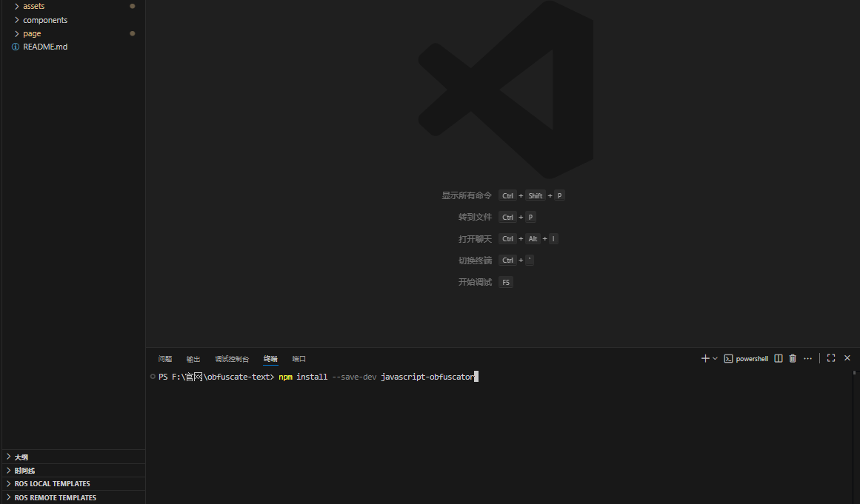Expand the page folder chevron
This screenshot has height=504, width=860.
tap(16, 33)
